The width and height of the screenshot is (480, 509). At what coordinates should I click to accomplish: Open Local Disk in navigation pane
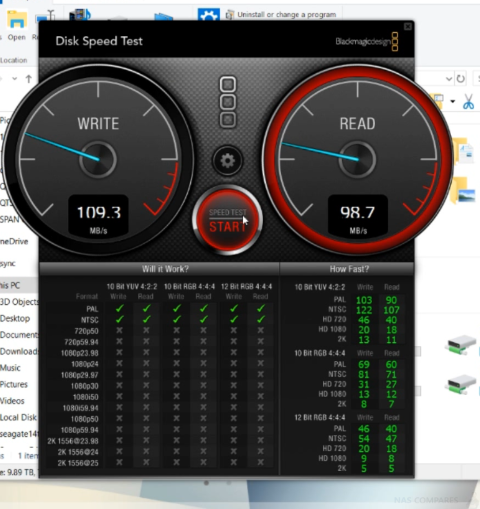(x=18, y=418)
